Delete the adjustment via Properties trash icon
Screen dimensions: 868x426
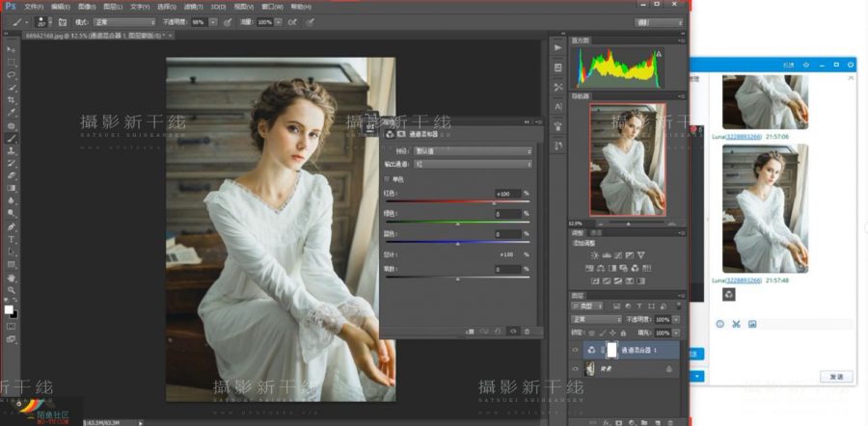point(527,332)
